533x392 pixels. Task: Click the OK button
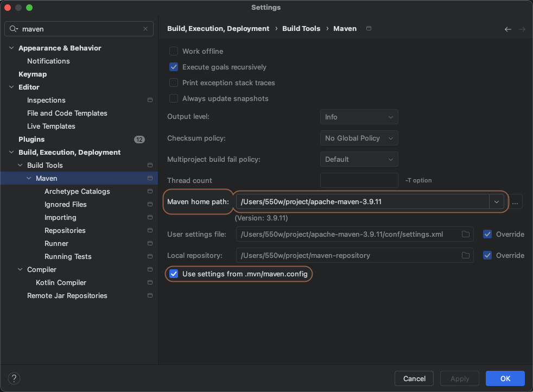click(505, 378)
